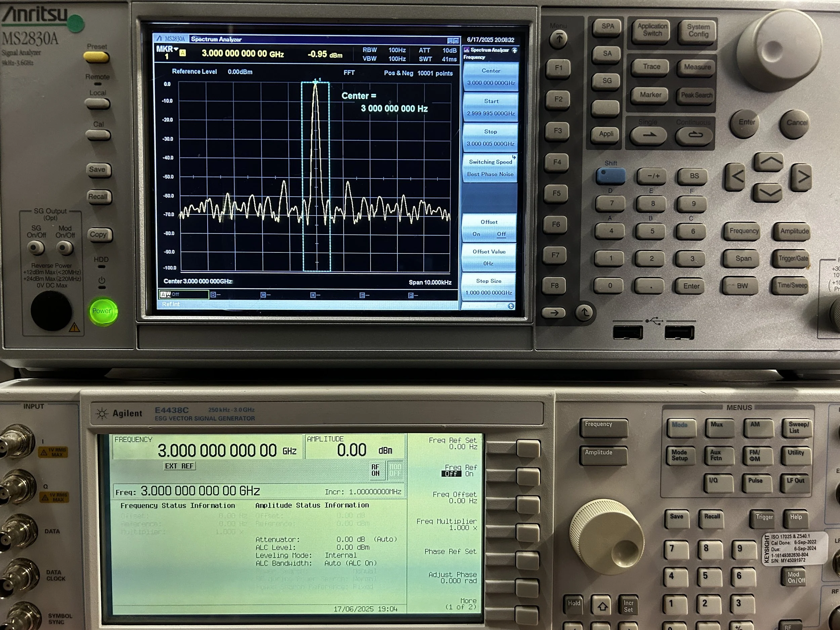The image size is (840, 630).
Task: Tap the Continuous sweep loop key
Action: click(x=695, y=135)
